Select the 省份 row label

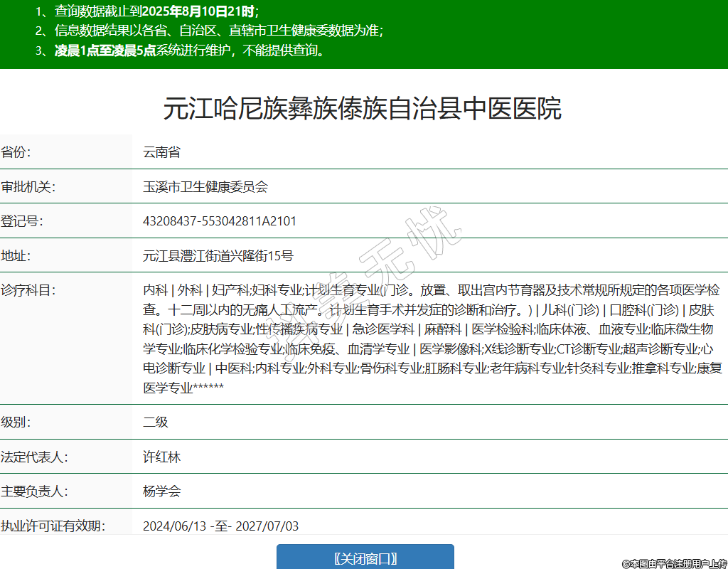(x=16, y=152)
